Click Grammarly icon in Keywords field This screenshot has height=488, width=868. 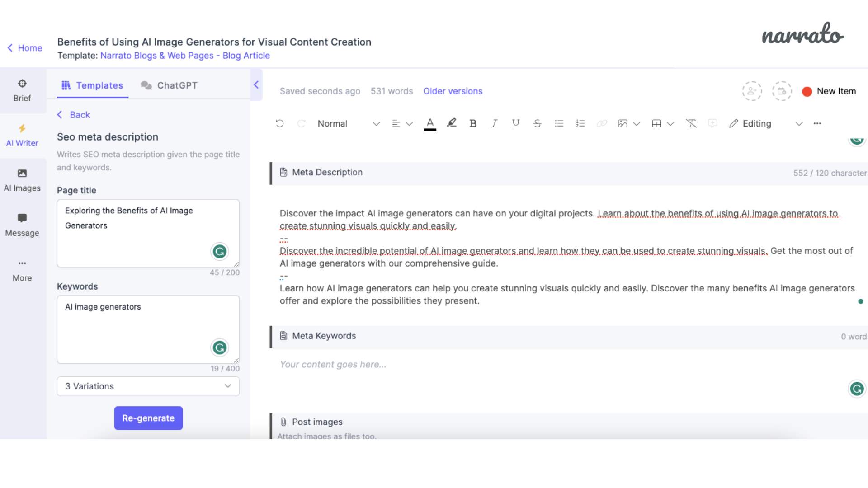point(220,347)
